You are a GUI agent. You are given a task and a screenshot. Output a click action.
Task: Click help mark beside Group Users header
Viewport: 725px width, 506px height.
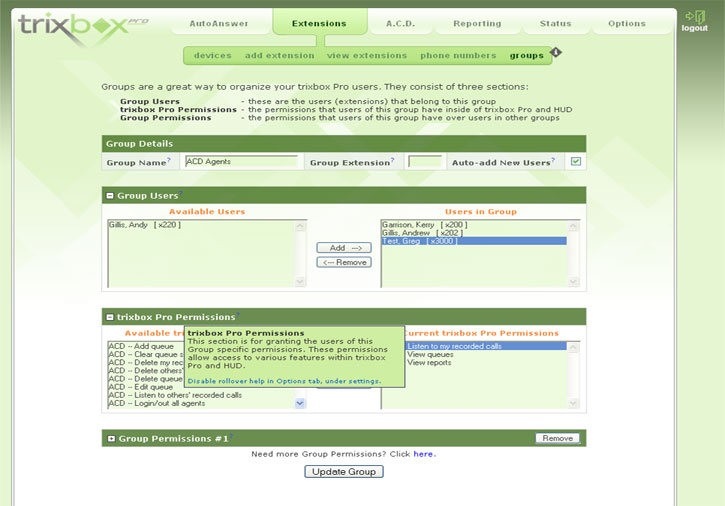pos(181,192)
